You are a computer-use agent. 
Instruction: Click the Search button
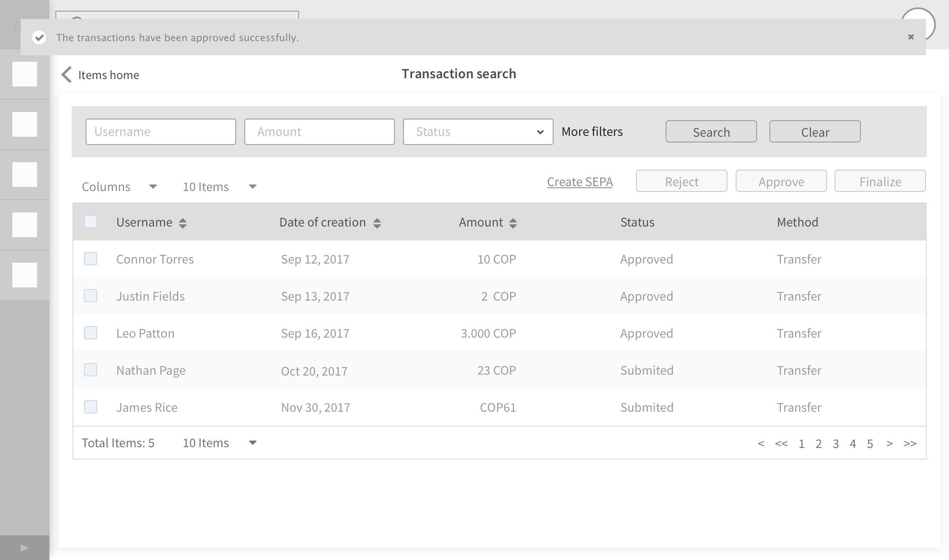[x=711, y=132]
